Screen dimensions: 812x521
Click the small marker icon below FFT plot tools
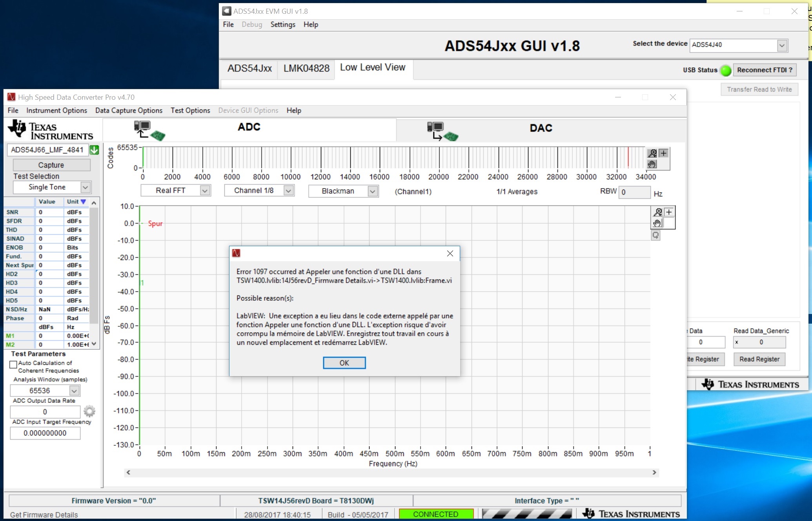655,236
